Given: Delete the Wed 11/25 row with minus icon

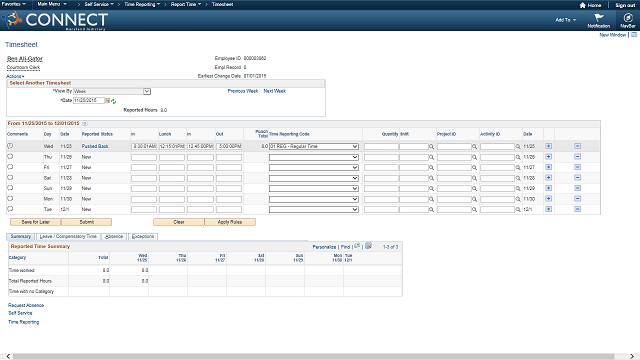Looking at the screenshot, I should [578, 146].
